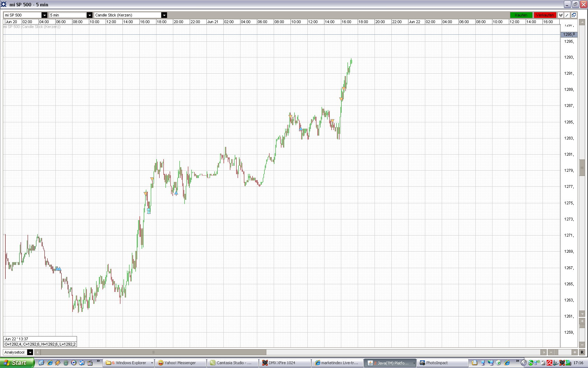The height and width of the screenshot is (368, 588).
Task: Click the detach chart window icon
Action: [x=574, y=15]
